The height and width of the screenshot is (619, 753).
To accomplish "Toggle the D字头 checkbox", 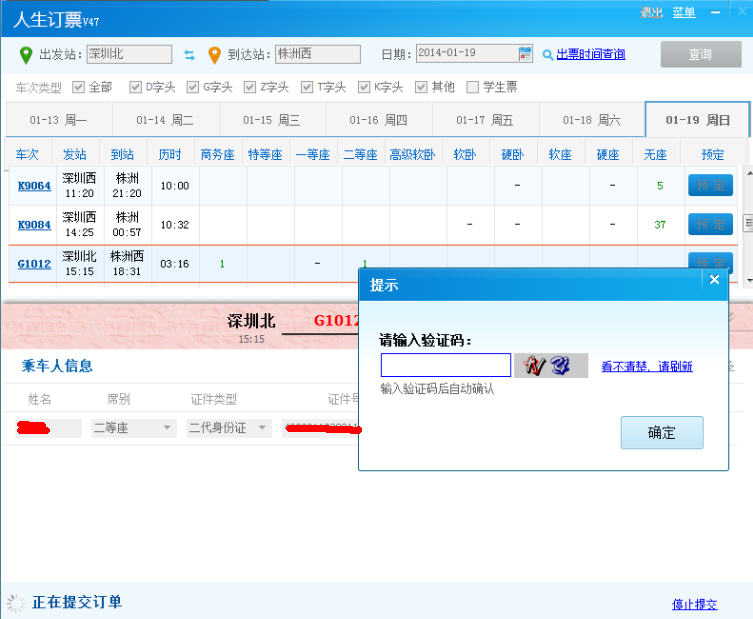I will [135, 87].
